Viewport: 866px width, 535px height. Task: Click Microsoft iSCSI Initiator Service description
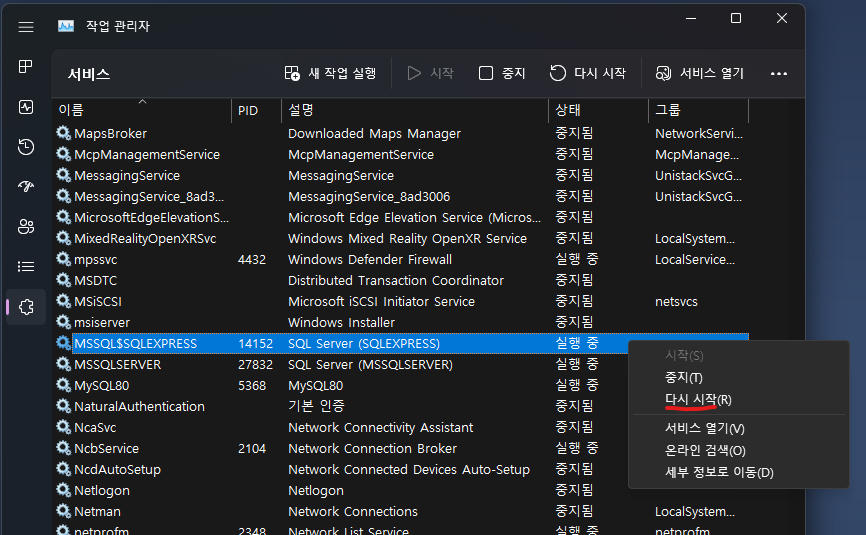click(x=382, y=301)
